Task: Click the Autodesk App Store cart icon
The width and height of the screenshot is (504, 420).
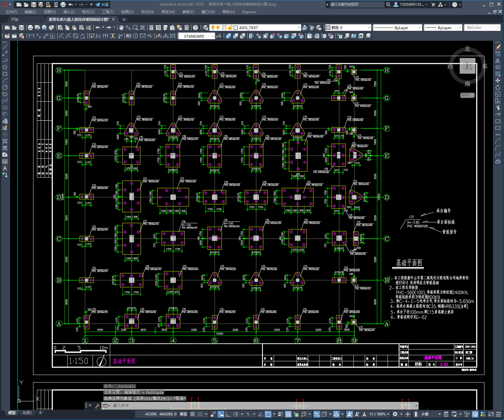Action: 433,5
